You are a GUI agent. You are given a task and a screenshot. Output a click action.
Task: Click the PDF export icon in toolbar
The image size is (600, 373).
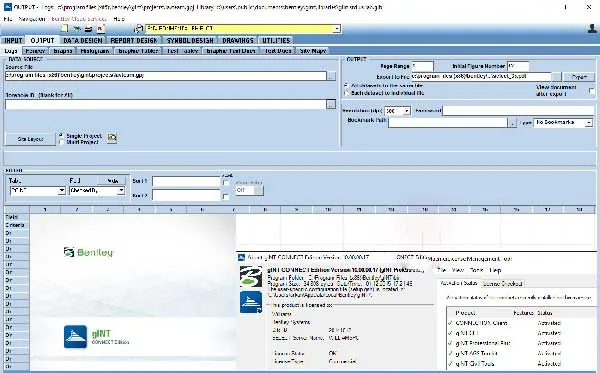tap(101, 29)
